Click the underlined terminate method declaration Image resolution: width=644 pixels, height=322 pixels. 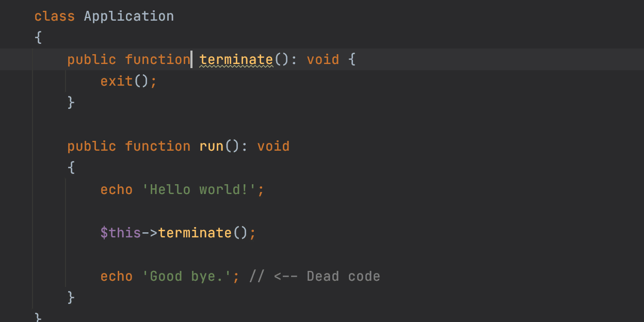[x=236, y=60]
